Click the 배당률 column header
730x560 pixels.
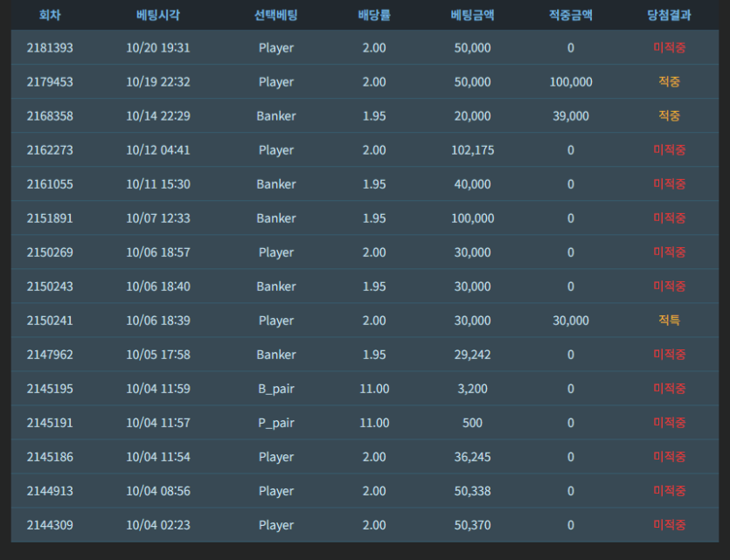[374, 15]
